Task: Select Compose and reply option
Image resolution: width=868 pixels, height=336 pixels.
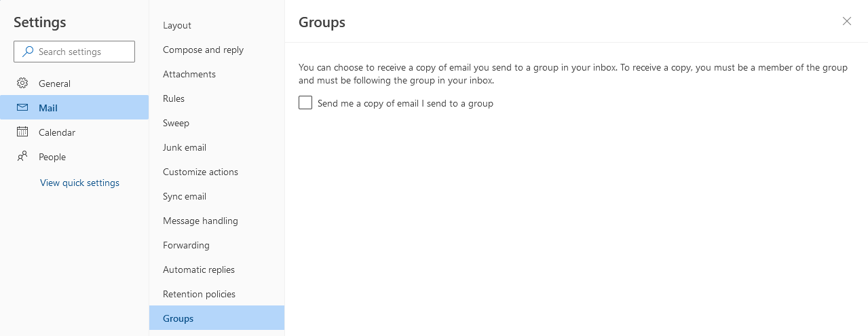Action: click(x=203, y=50)
